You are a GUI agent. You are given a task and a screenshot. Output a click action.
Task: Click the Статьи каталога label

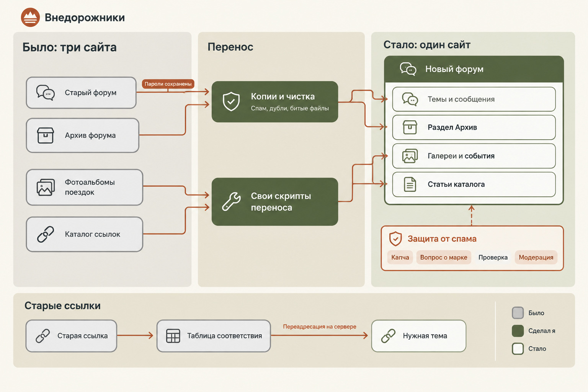pyautogui.click(x=456, y=184)
